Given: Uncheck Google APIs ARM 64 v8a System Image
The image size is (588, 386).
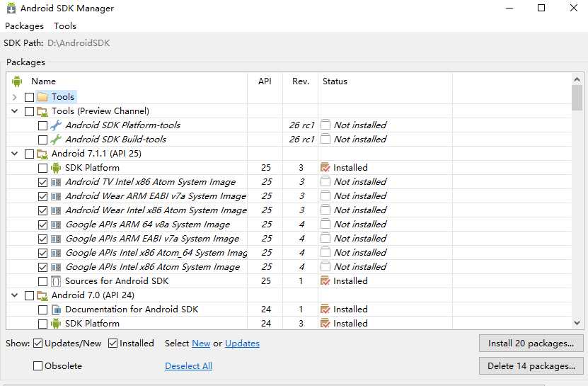Looking at the screenshot, I should point(42,225).
